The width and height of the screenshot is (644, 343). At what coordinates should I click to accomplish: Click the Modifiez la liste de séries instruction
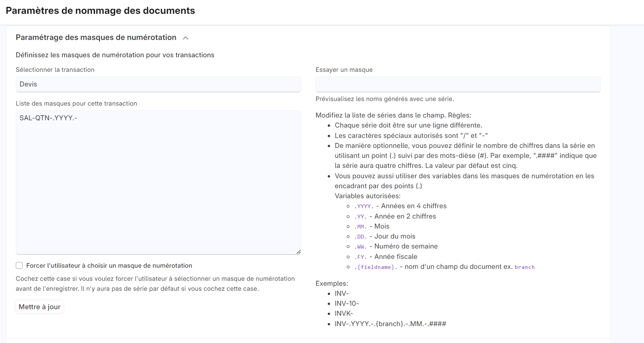(393, 115)
